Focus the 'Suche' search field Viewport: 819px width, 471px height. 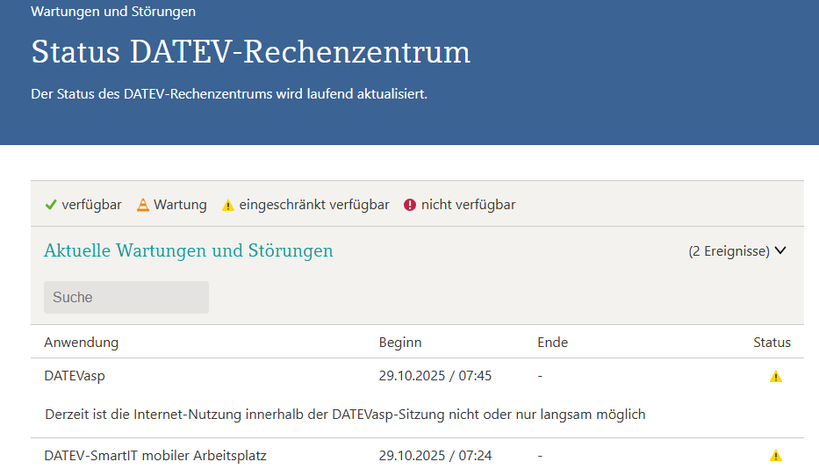tap(126, 297)
